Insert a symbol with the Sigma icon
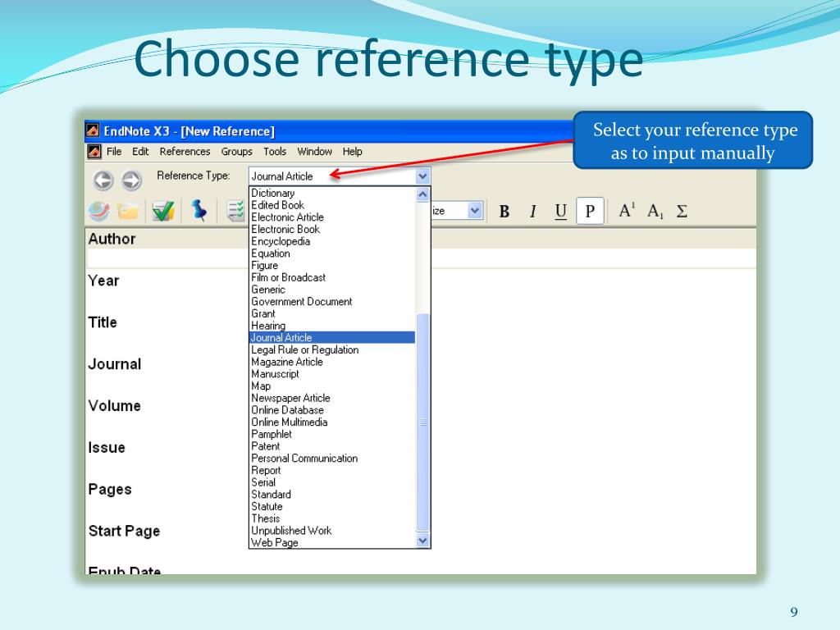 coord(682,211)
